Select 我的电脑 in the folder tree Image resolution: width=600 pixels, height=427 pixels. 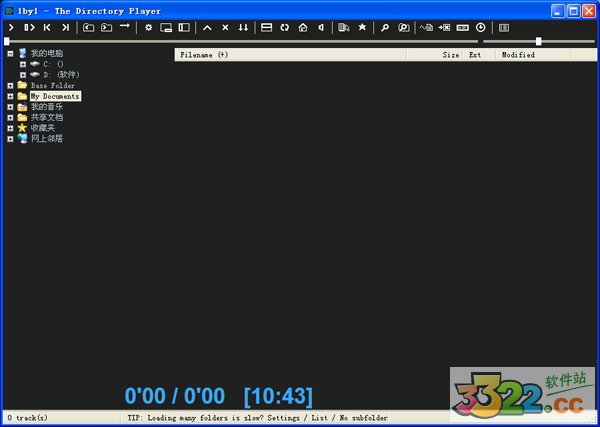coord(47,53)
